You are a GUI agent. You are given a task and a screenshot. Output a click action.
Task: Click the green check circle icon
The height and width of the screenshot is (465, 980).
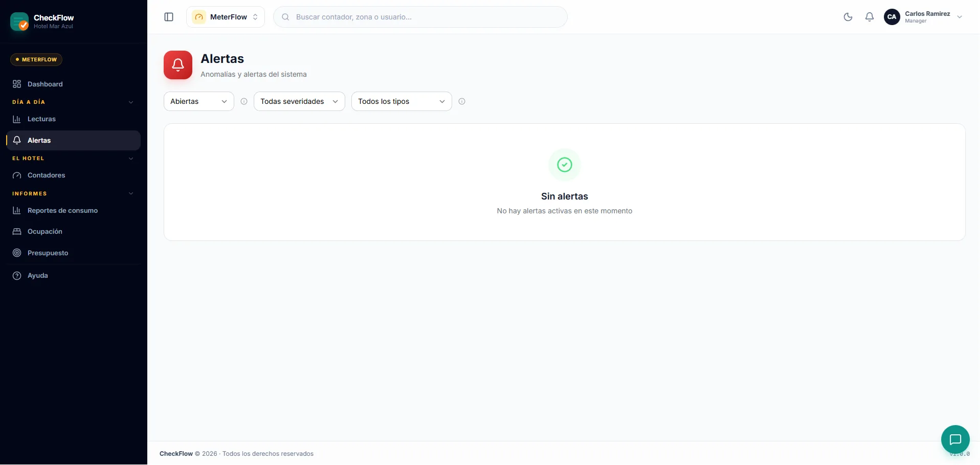coord(565,165)
